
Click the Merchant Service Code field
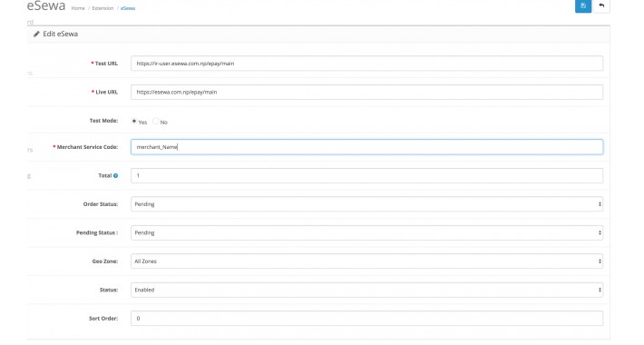tap(366, 147)
